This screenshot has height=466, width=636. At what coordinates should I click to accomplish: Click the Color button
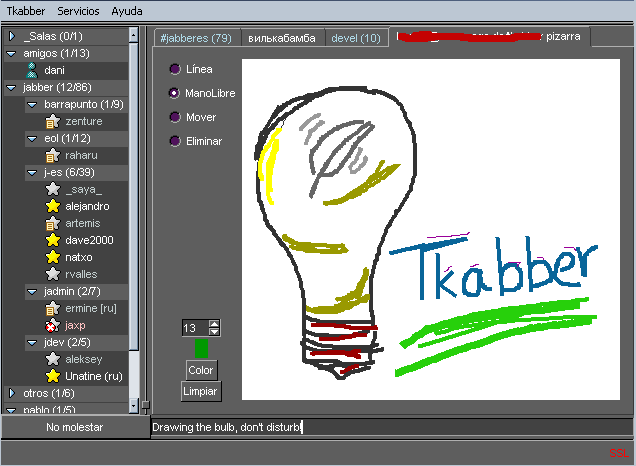point(201,370)
